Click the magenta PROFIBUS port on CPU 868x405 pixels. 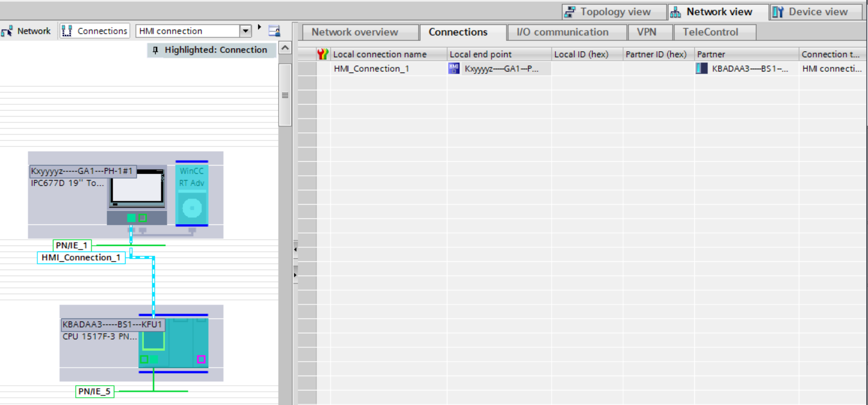click(x=201, y=359)
